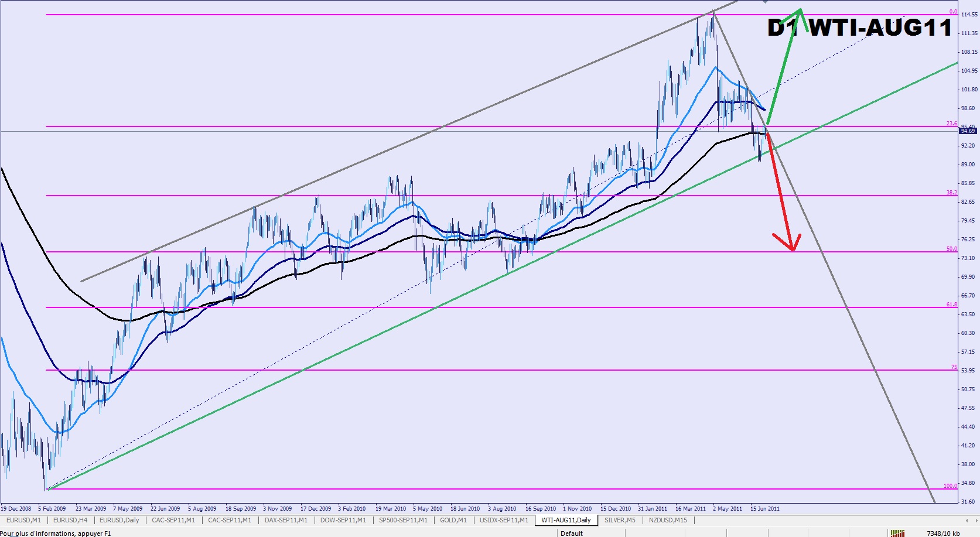Click the '16 Mar 2011' date label
980x537 pixels.
(x=691, y=509)
